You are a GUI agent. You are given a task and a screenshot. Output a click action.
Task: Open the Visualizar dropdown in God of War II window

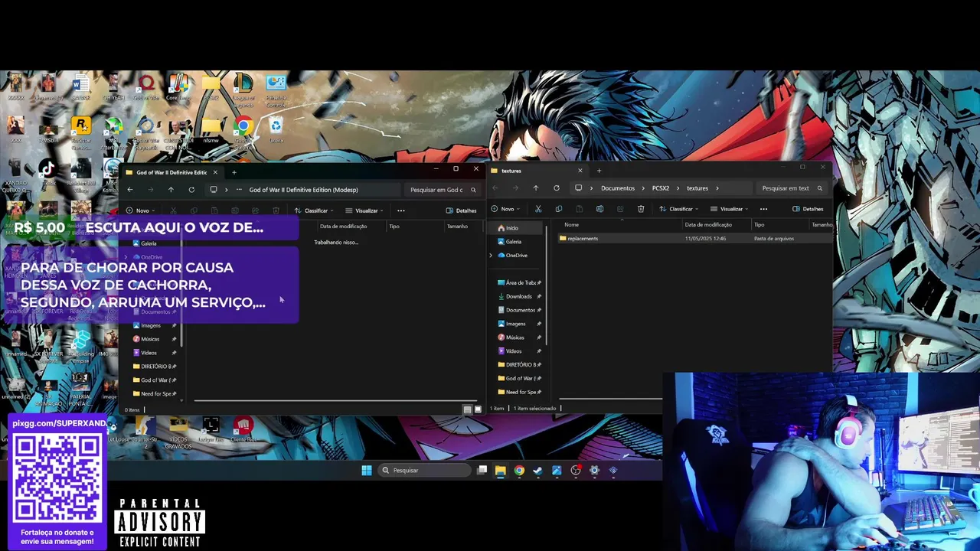(364, 210)
